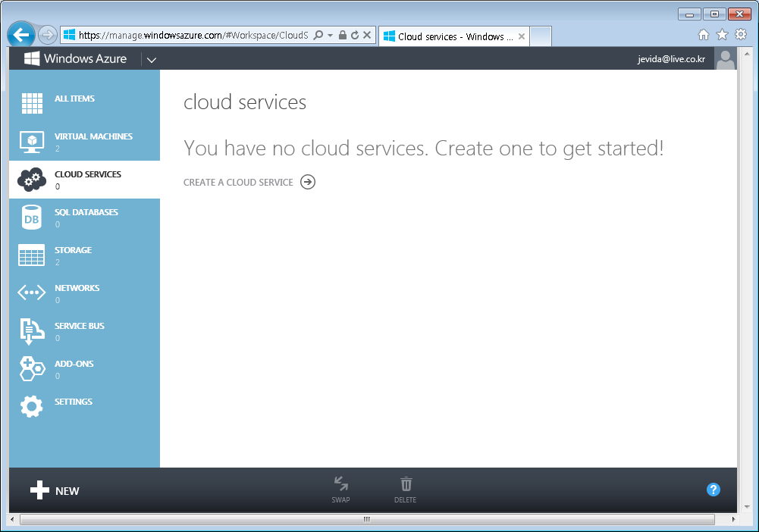759x532 pixels.
Task: Click the Swap arrows icon
Action: coord(341,483)
